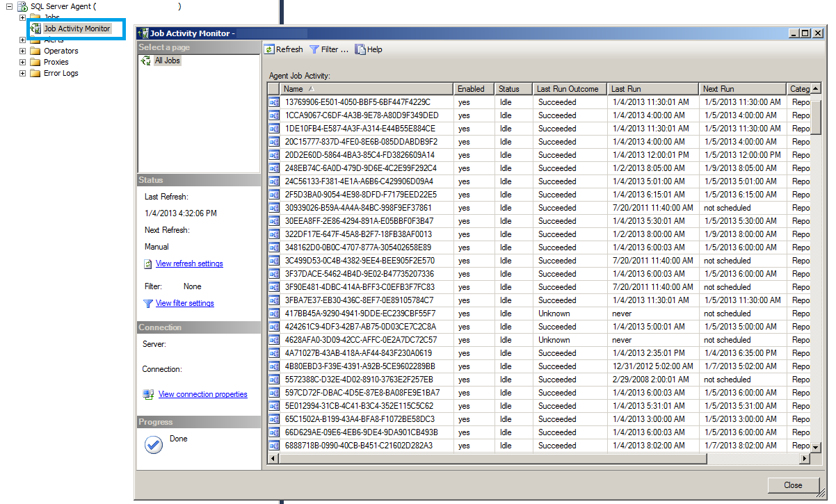Click the Job Activity Monitor tree icon

click(36, 29)
